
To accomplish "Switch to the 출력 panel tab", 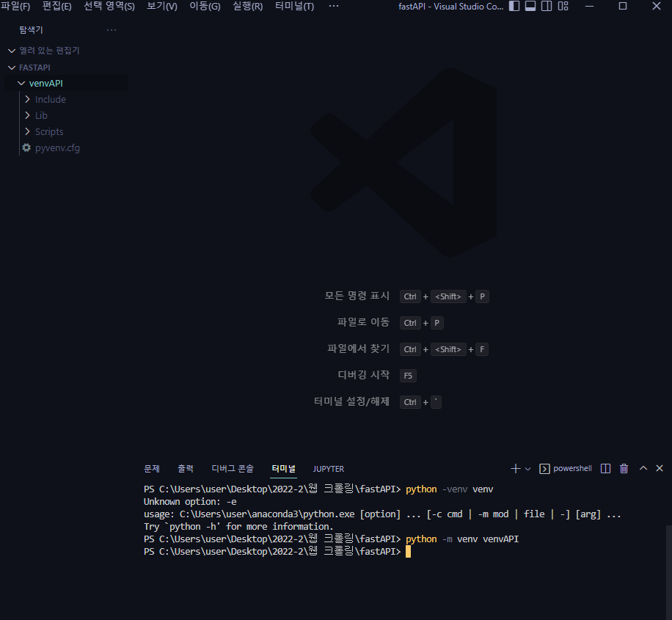I will pyautogui.click(x=186, y=469).
